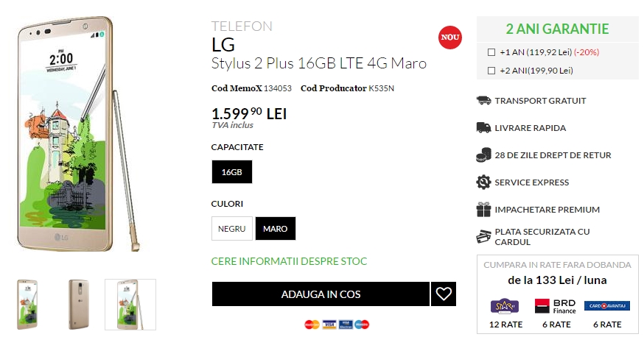Click the Card Avantaj logo
The image size is (644, 337).
[x=606, y=305]
